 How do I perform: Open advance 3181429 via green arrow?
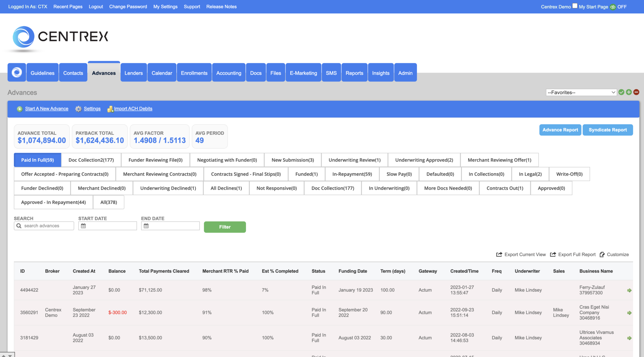tap(629, 338)
